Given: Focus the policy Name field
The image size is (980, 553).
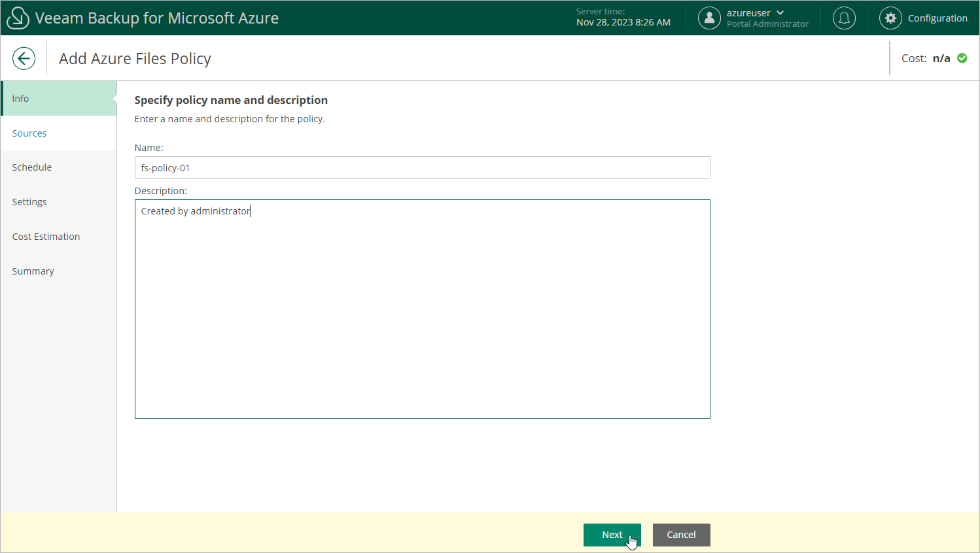Looking at the screenshot, I should 422,168.
